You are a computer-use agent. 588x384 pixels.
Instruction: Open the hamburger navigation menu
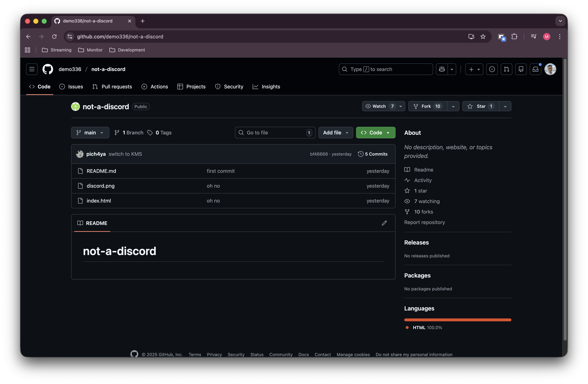[32, 69]
